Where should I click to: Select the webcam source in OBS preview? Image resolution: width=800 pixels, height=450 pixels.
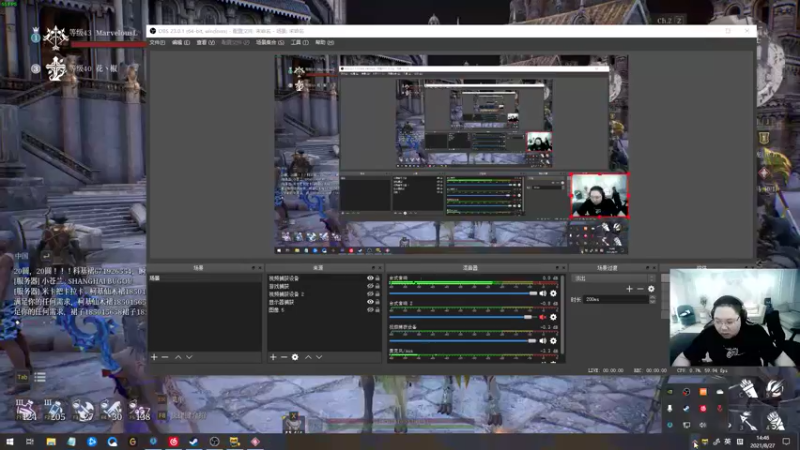(x=599, y=196)
